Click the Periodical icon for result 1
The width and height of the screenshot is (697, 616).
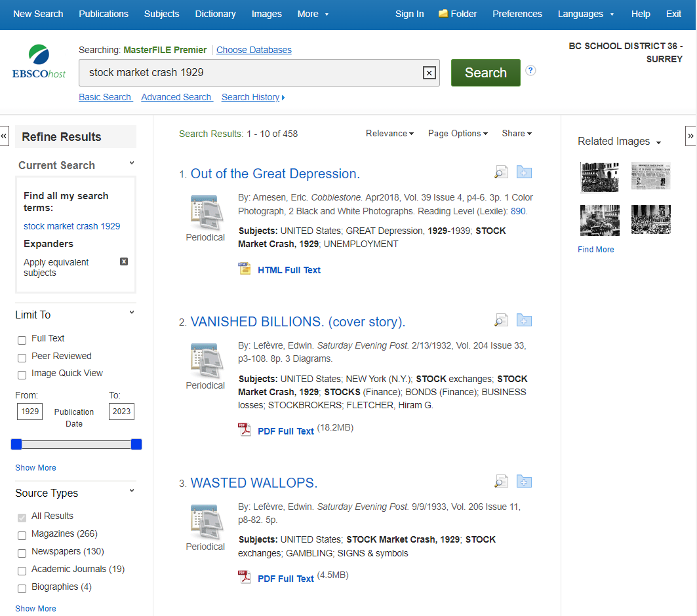click(x=205, y=212)
